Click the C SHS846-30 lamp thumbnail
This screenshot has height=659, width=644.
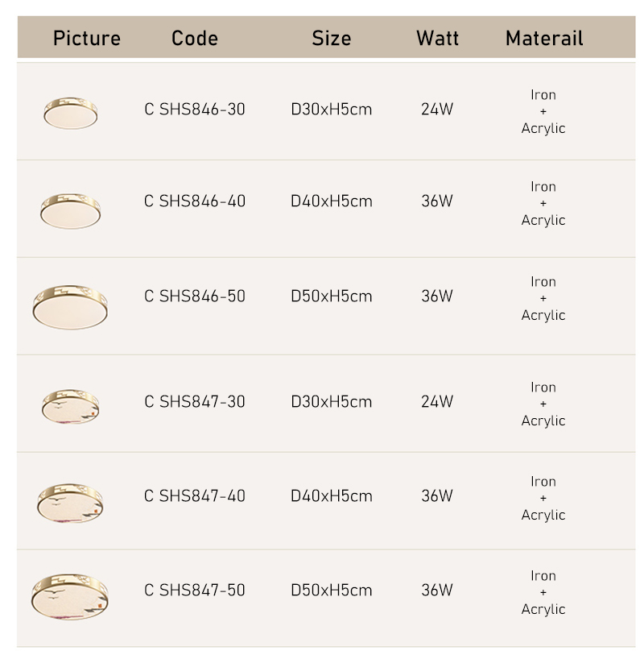pos(71,112)
